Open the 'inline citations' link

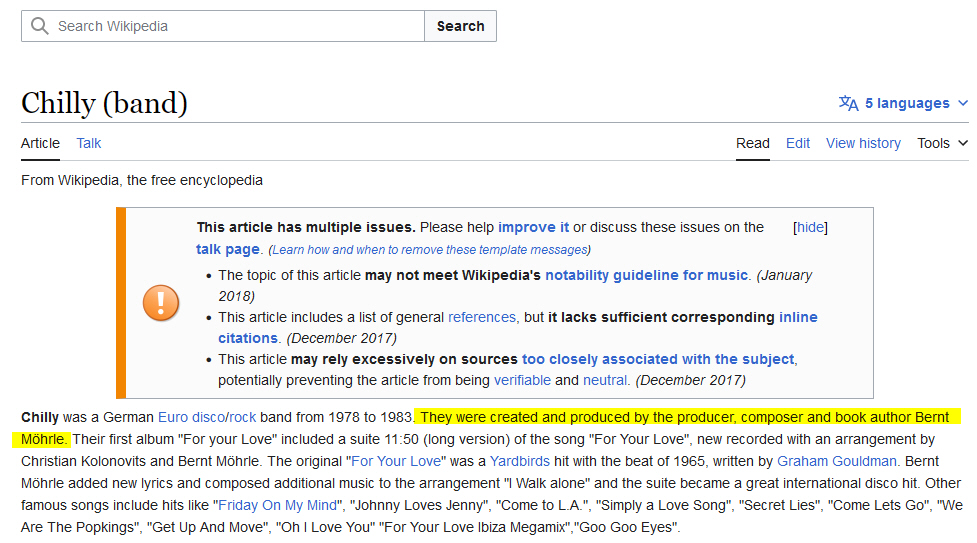(518, 328)
